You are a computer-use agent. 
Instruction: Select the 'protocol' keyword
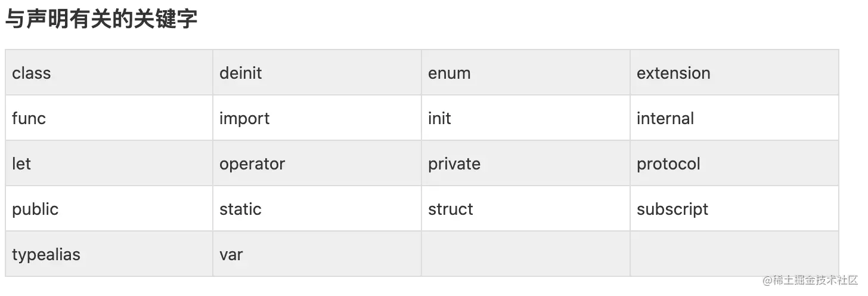tap(668, 164)
